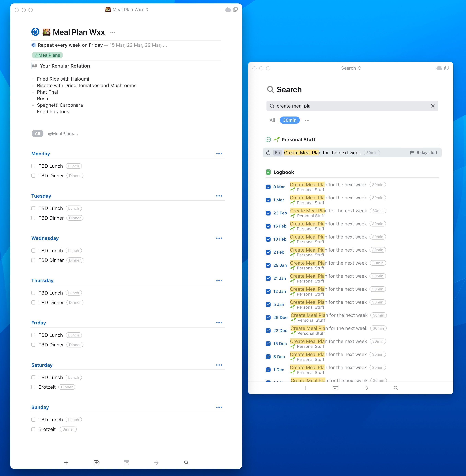Viewport: 466px width, 476px height.
Task: Click the cloud sync status icon
Action: [228, 10]
